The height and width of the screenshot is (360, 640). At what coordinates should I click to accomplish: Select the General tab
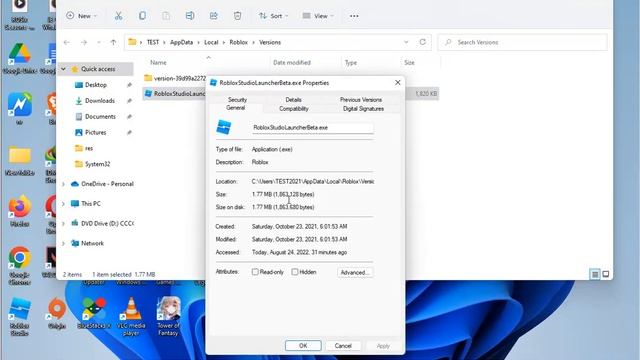tap(236, 108)
